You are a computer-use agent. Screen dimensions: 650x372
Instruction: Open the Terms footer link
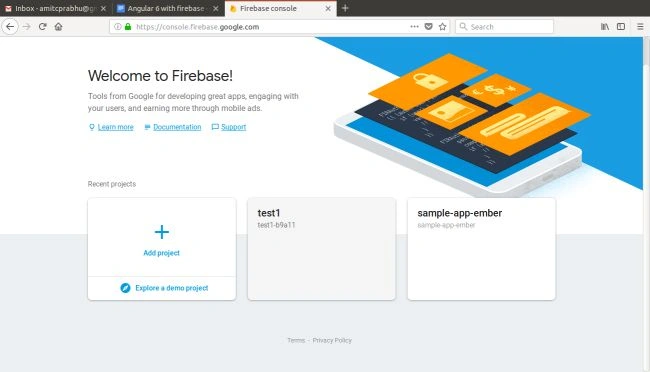pos(296,340)
